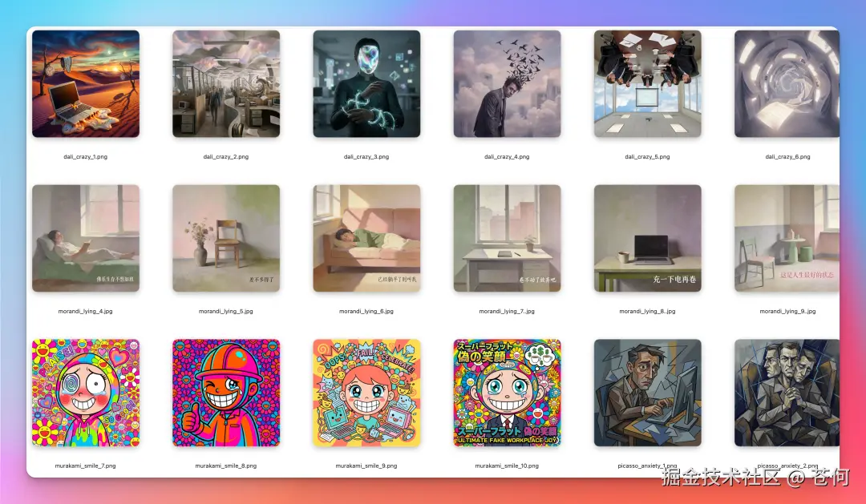
Task: Select the label morandi_lying_6.jpg
Action: click(x=366, y=312)
